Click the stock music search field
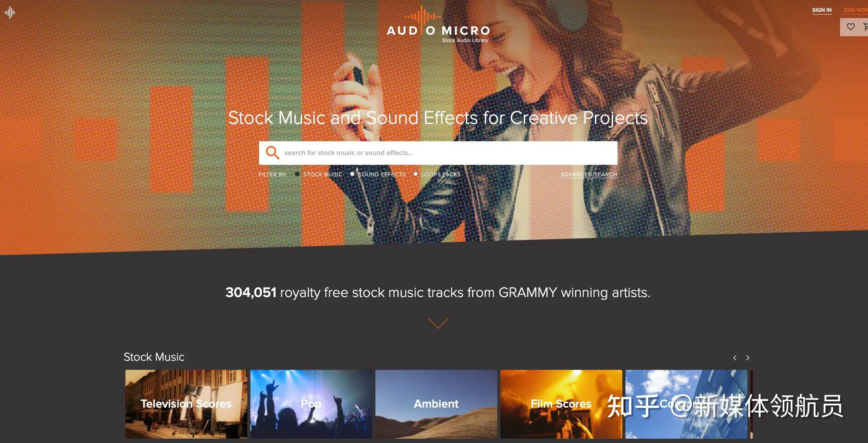The height and width of the screenshot is (443, 868). point(438,153)
